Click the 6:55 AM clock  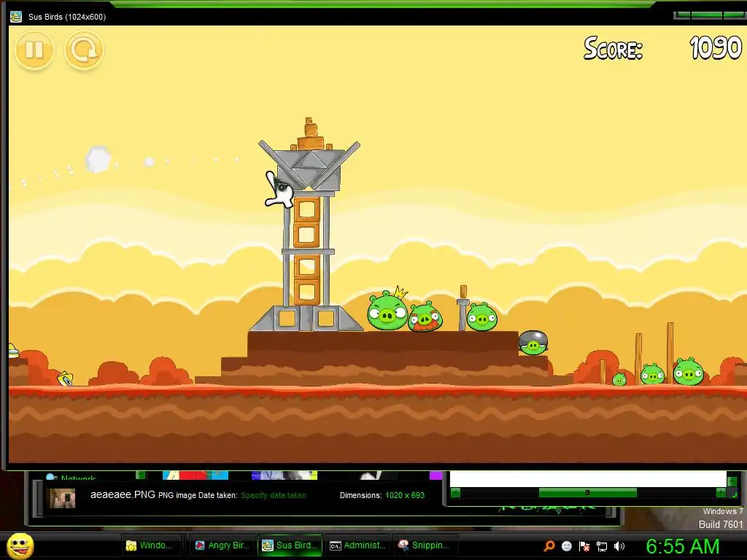click(x=682, y=546)
